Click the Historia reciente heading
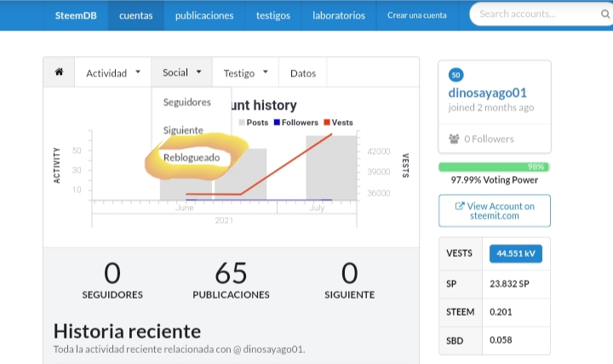Image resolution: width=613 pixels, height=364 pixels. (x=127, y=331)
